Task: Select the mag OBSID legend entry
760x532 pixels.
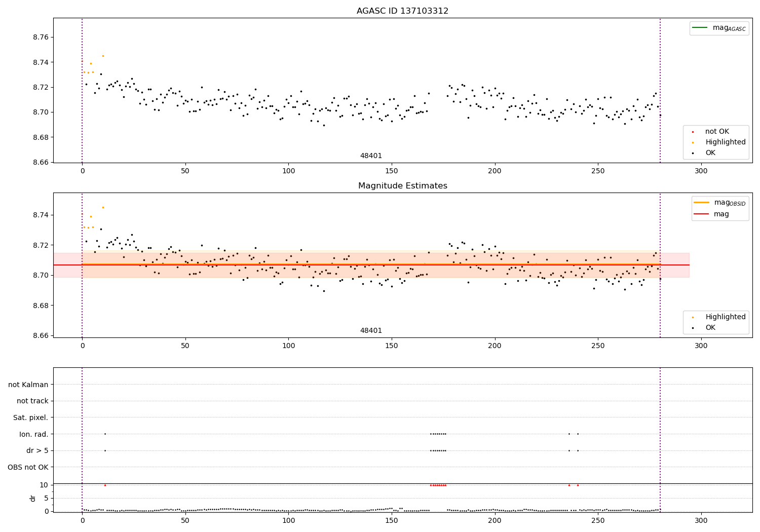Action: (x=719, y=203)
